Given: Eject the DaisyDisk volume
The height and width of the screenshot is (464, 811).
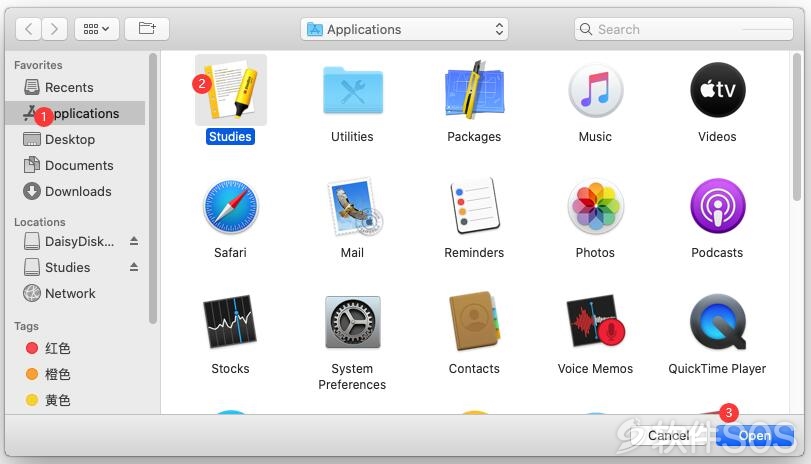Looking at the screenshot, I should coord(134,241).
